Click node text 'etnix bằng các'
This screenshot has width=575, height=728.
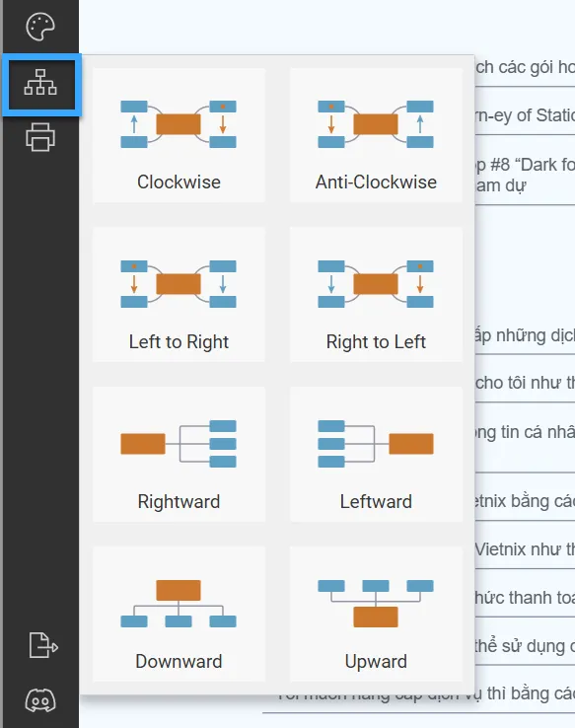525,501
